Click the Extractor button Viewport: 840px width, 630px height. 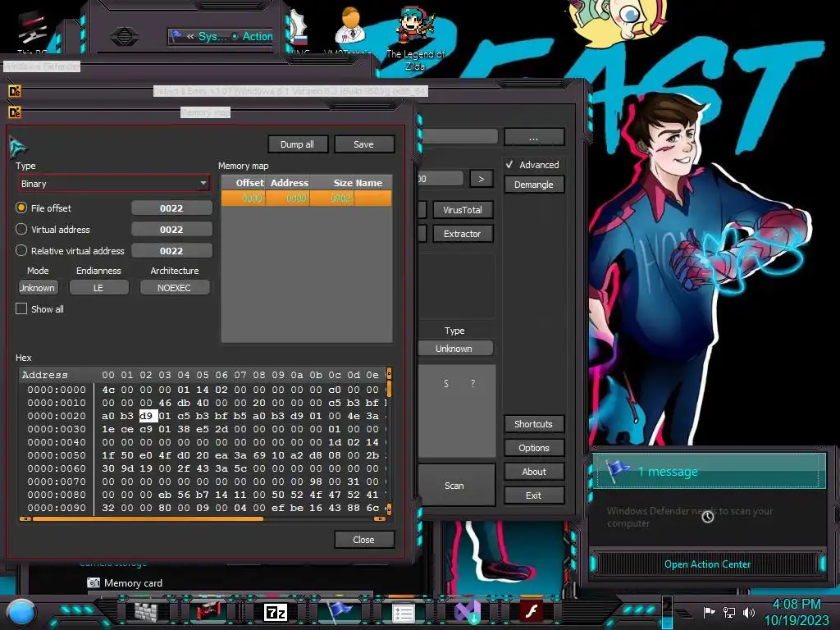click(x=463, y=234)
